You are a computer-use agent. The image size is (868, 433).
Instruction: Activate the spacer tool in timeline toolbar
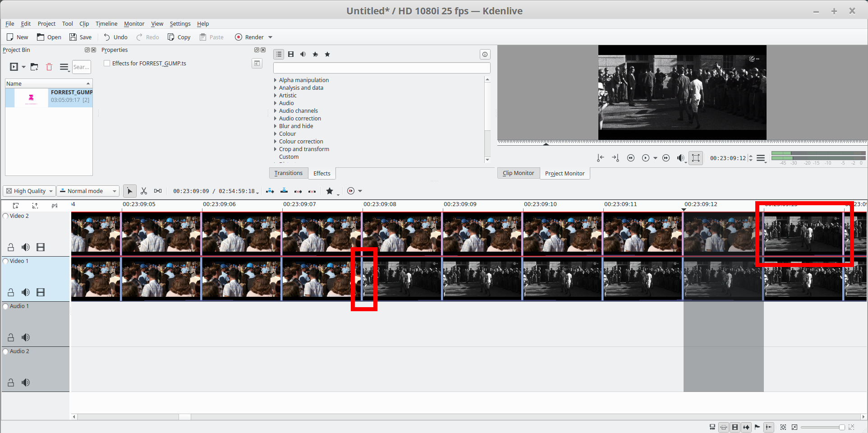pos(158,191)
